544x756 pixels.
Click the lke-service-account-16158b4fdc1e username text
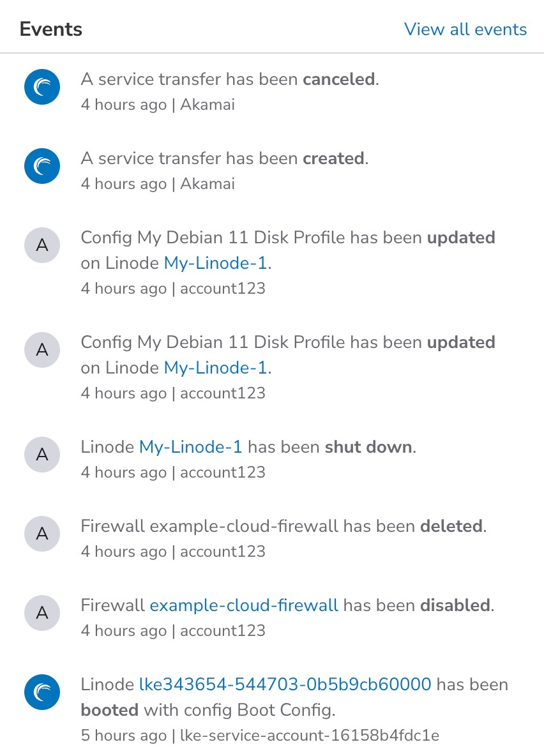coord(310,736)
